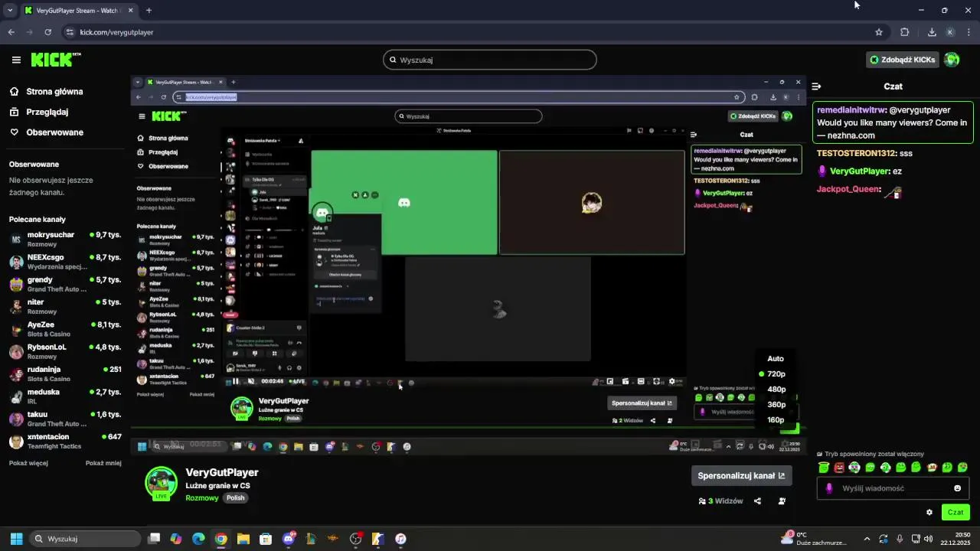Screen dimensions: 980x551
Task: Select Auto video quality
Action: pyautogui.click(x=776, y=359)
